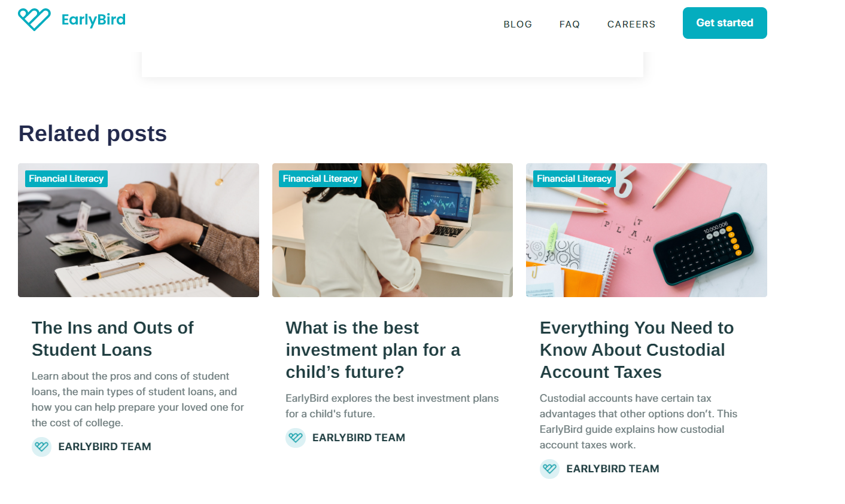Viewport: 845px width, 504px height.
Task: Read Everything You Need to Know About Custodial Taxes
Action: pos(637,350)
